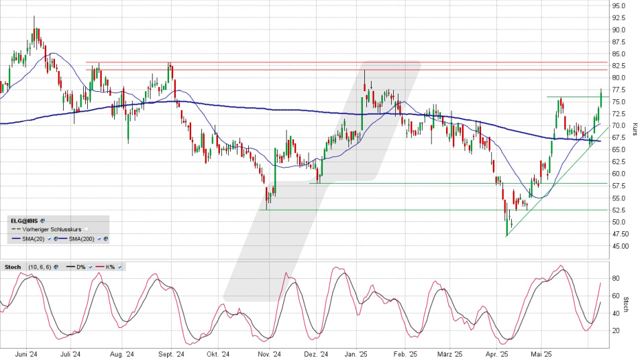Uncheck the SMA(200) checkmark
This screenshot has height=362, width=644.
click(99, 239)
